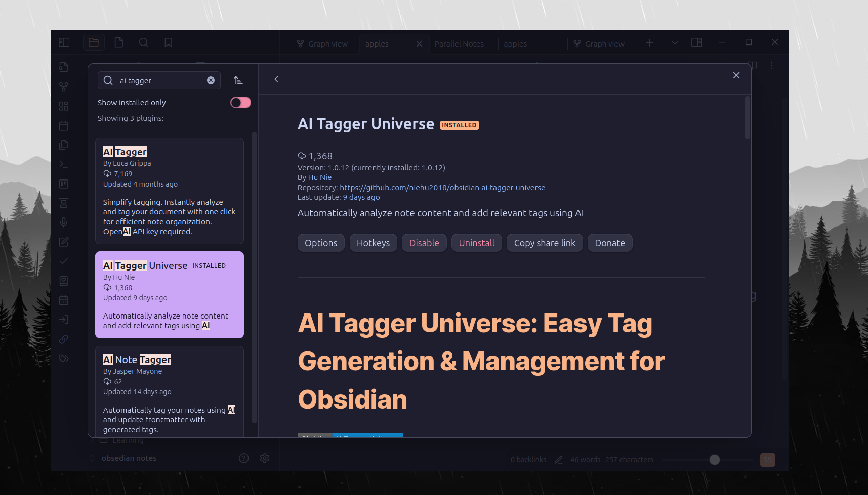Uninstall the AI Tagger Universe plugin
This screenshot has width=868, height=495.
476,243
